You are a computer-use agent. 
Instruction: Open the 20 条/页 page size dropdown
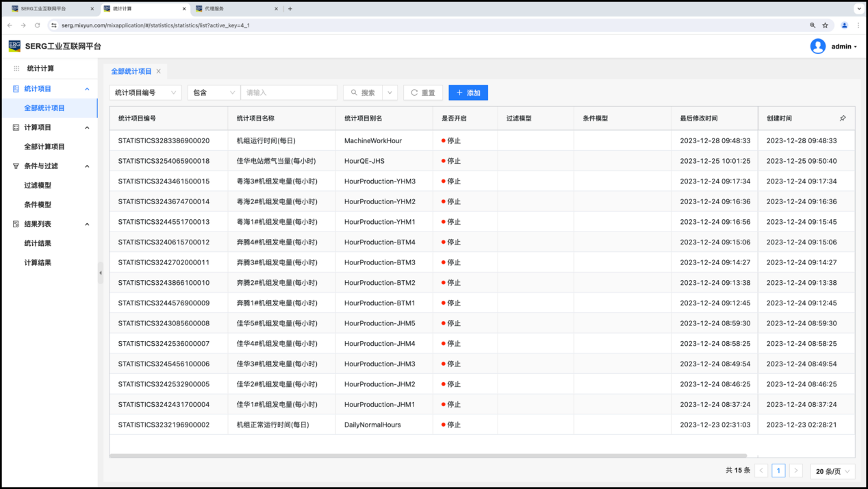(832, 471)
